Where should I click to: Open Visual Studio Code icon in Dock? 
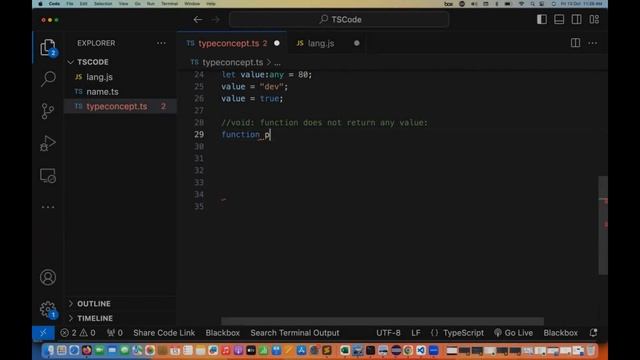tap(421, 350)
